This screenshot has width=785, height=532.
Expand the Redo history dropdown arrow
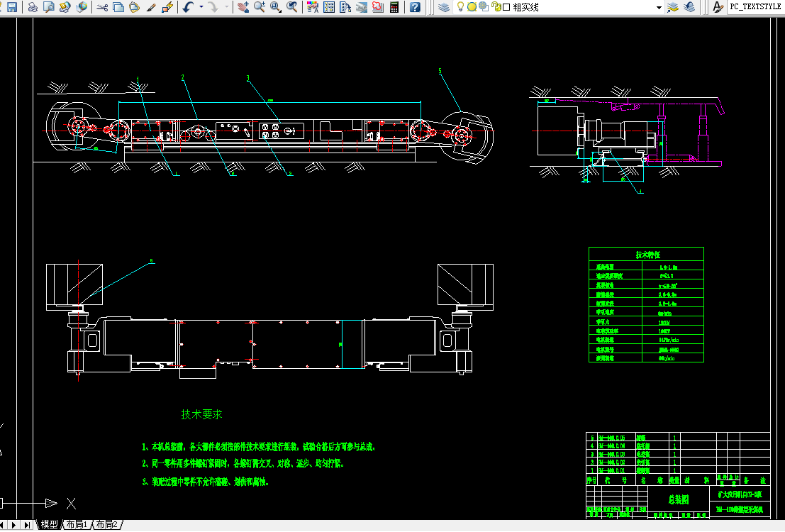pos(226,7)
